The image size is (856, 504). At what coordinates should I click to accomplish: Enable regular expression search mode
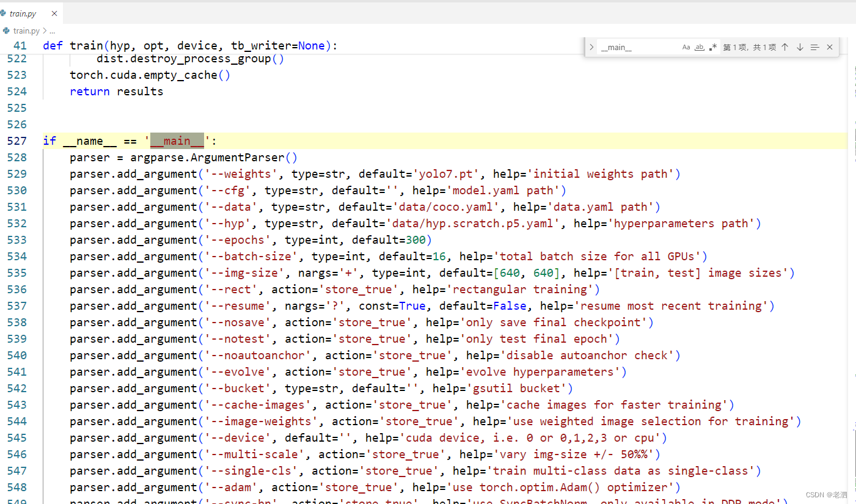[x=713, y=46]
